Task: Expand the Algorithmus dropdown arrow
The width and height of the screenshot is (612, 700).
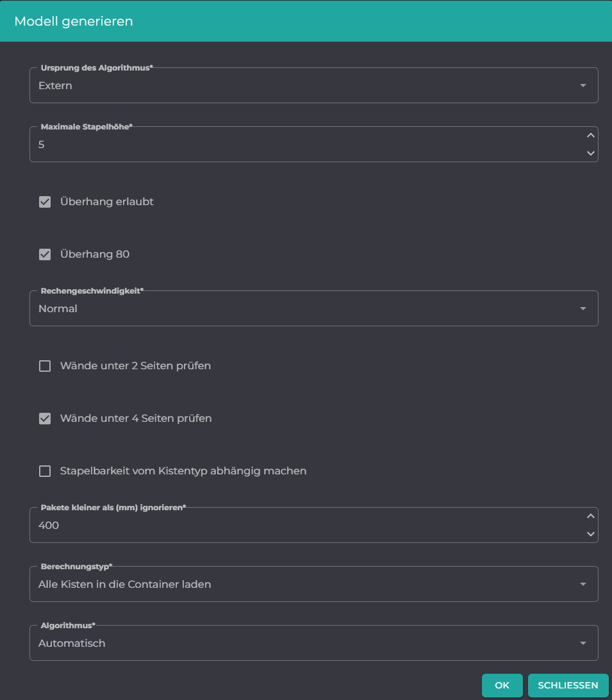Action: point(583,643)
